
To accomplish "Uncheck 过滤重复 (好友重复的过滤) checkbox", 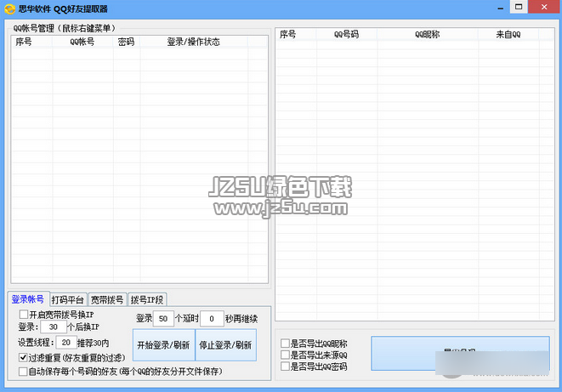I will click(23, 357).
